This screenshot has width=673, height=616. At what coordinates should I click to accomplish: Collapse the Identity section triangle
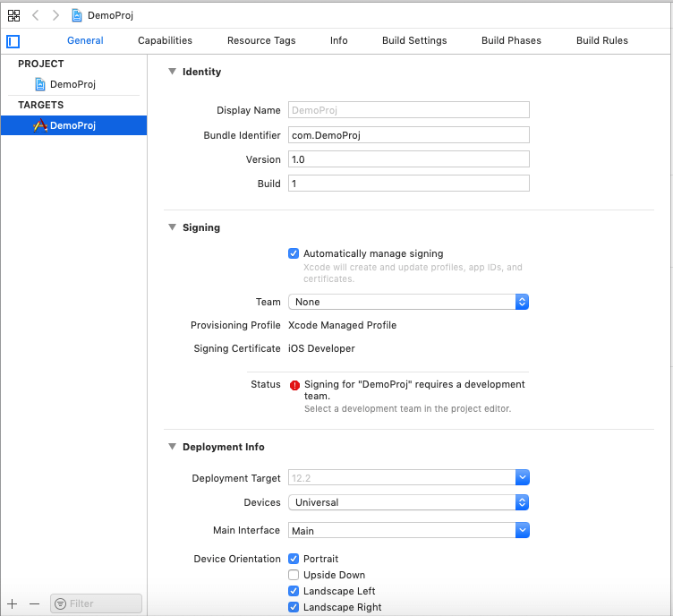click(x=172, y=72)
